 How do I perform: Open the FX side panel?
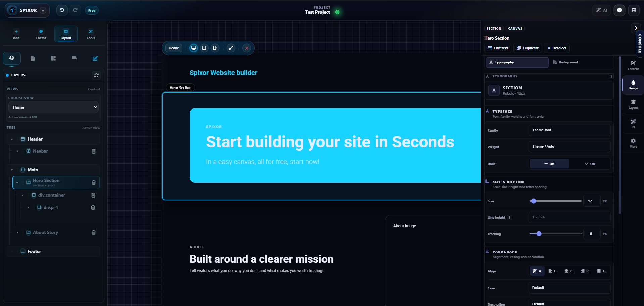tap(633, 124)
